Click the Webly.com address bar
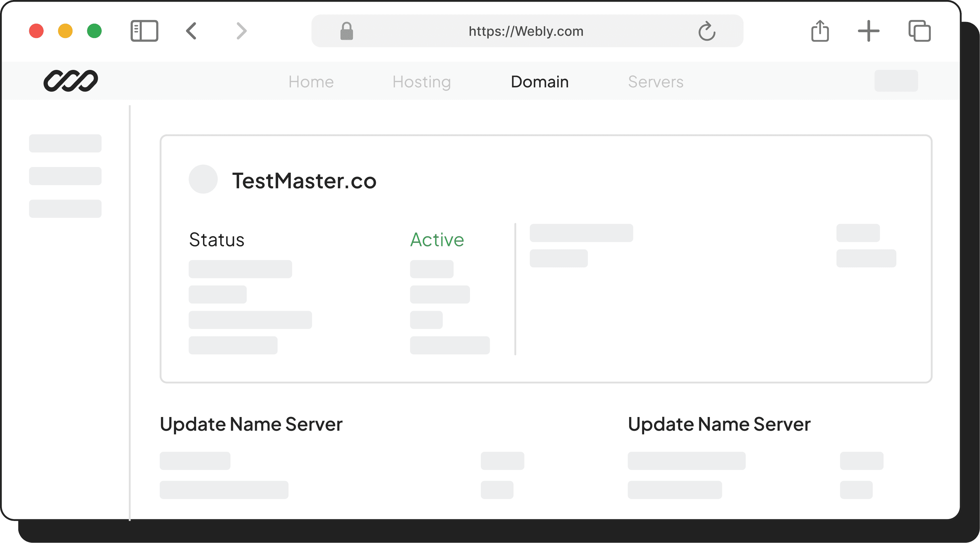The image size is (980, 543). [525, 31]
